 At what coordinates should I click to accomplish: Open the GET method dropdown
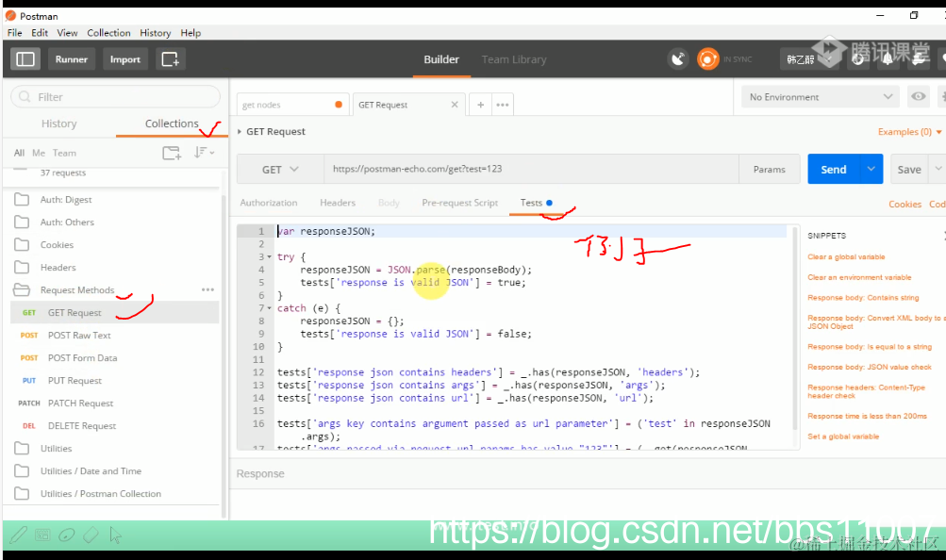[x=280, y=170]
